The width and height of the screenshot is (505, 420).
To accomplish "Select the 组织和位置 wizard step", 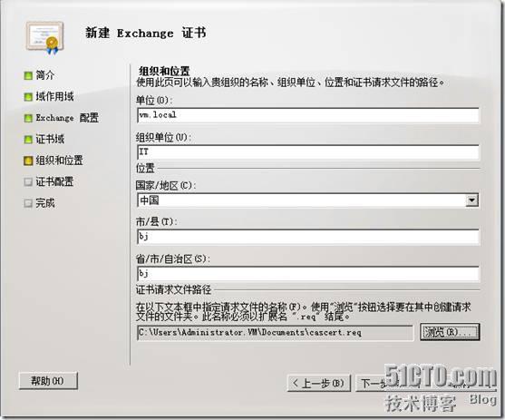I will coord(59,161).
